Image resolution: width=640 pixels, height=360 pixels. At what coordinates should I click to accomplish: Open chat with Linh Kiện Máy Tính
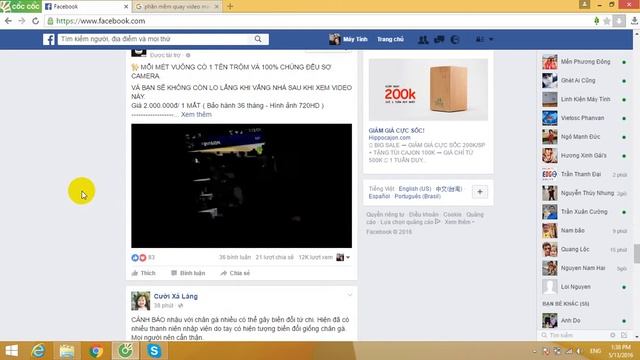pyautogui.click(x=585, y=100)
